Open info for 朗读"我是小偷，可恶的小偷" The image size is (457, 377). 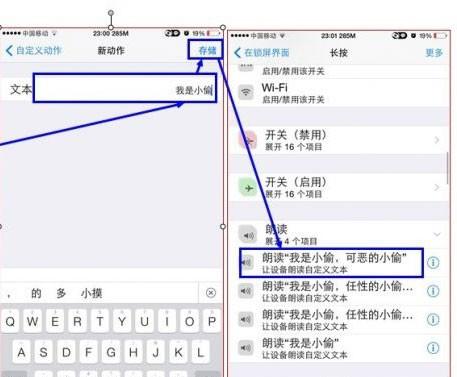point(433,263)
